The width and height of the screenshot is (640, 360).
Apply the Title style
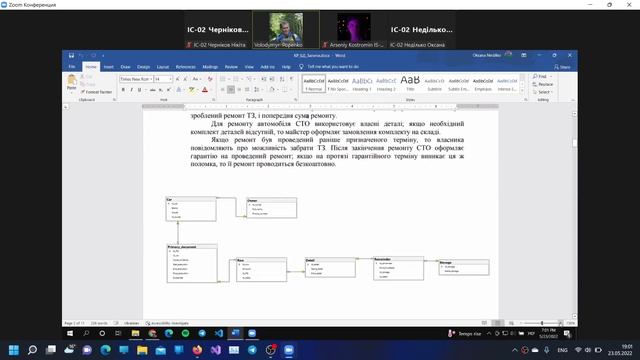click(410, 84)
